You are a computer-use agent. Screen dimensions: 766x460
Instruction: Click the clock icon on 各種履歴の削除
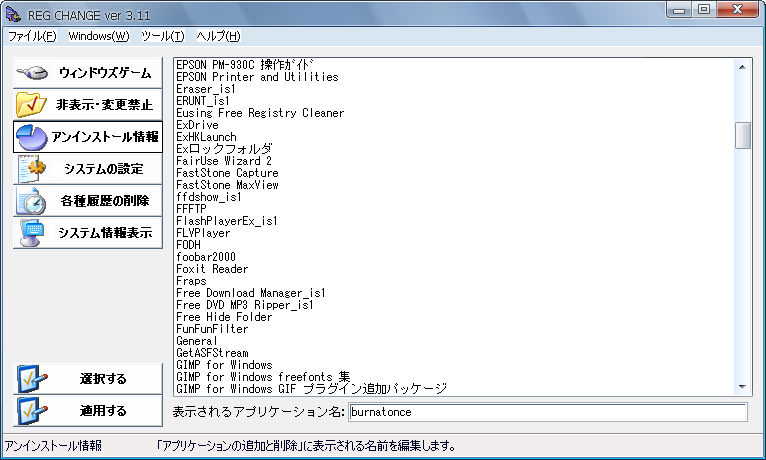(31, 201)
